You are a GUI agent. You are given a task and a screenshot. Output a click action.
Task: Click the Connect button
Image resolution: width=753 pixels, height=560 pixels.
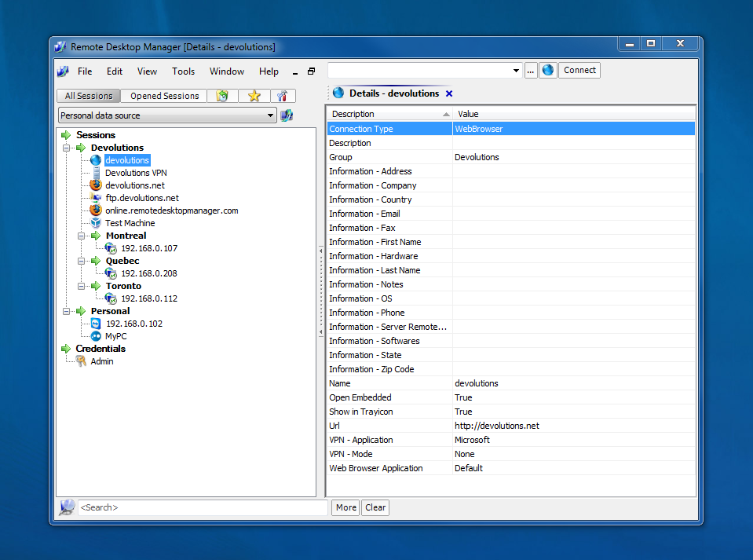click(x=579, y=70)
